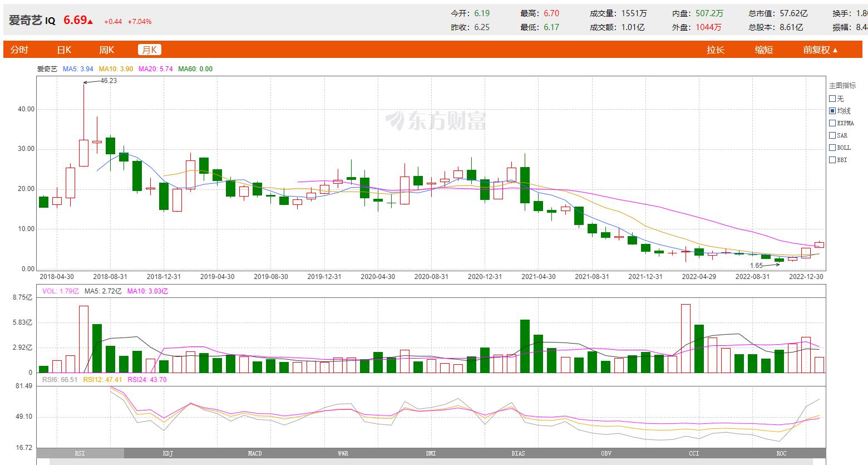Show the W&R indicator panel
Screen dimensions: 868x465
point(343,453)
